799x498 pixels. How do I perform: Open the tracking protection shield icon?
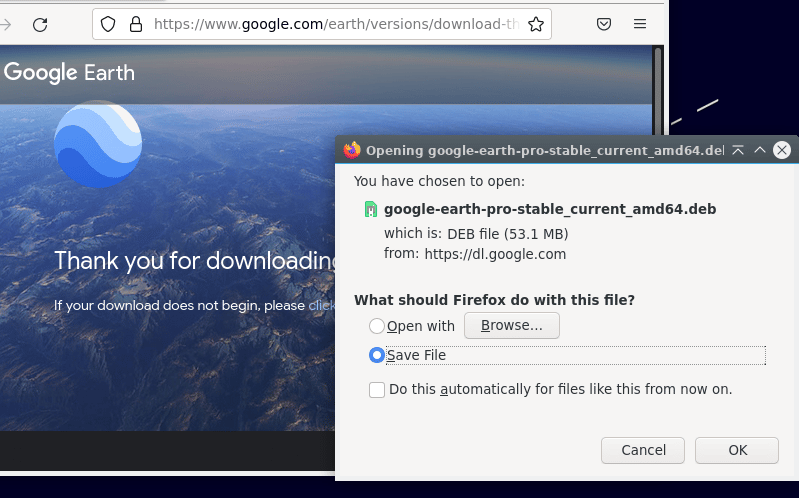pyautogui.click(x=108, y=24)
